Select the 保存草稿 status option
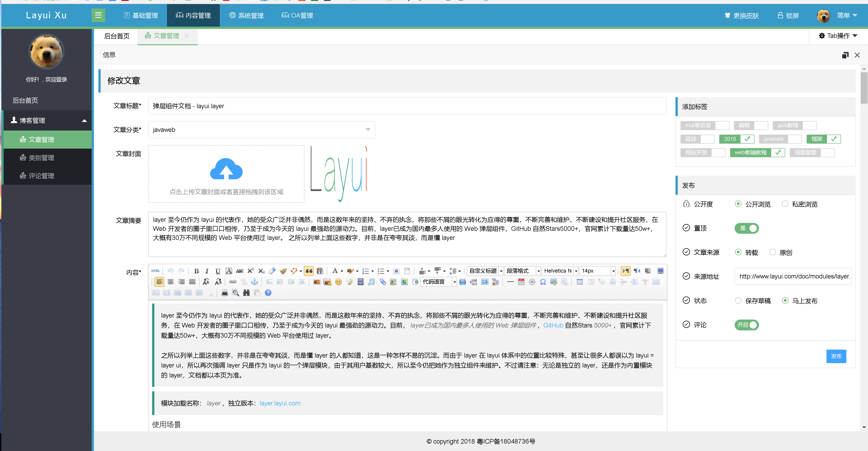Screen dimensions: 868x451 pyautogui.click(x=752, y=301)
